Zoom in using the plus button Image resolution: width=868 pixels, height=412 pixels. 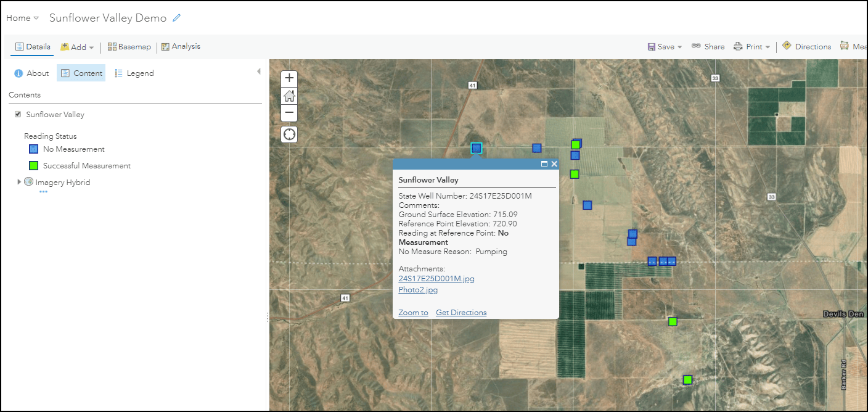coord(289,78)
